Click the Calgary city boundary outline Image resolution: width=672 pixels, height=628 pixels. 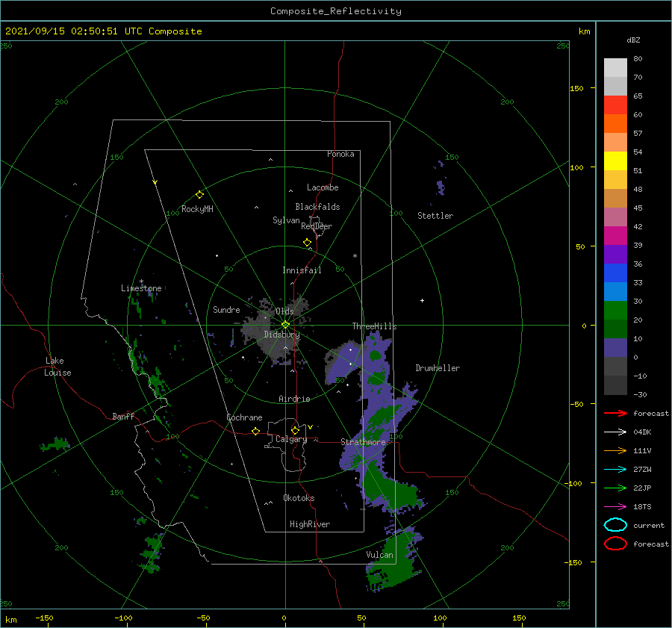(286, 446)
